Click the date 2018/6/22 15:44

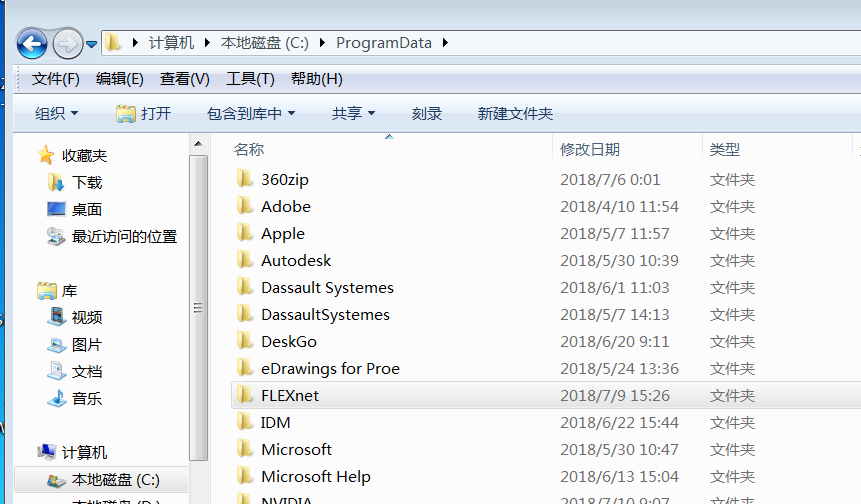[619, 423]
